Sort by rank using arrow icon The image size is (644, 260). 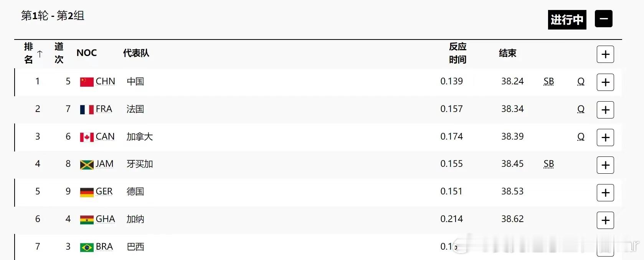point(40,54)
